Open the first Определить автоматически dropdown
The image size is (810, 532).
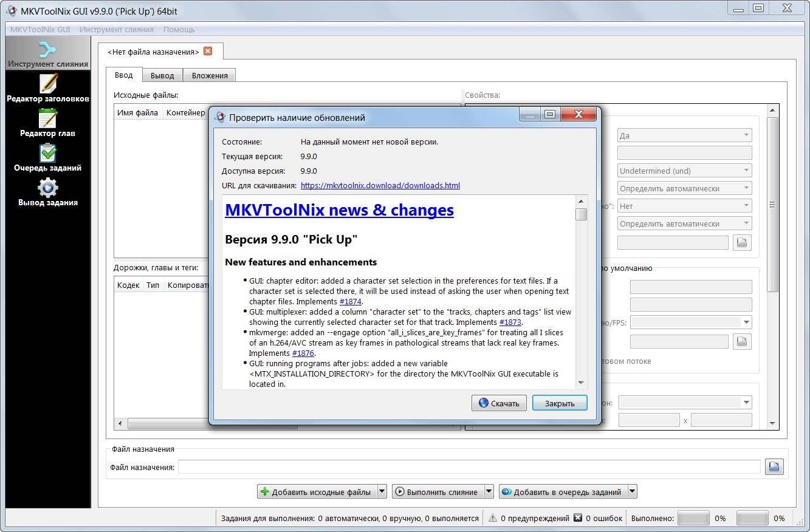click(x=685, y=188)
